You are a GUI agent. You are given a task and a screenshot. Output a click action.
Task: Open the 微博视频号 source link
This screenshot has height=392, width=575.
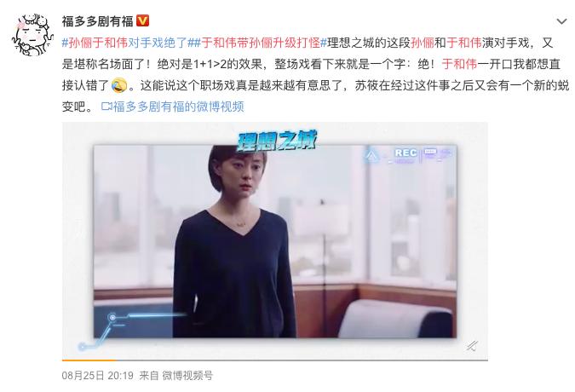click(x=187, y=375)
